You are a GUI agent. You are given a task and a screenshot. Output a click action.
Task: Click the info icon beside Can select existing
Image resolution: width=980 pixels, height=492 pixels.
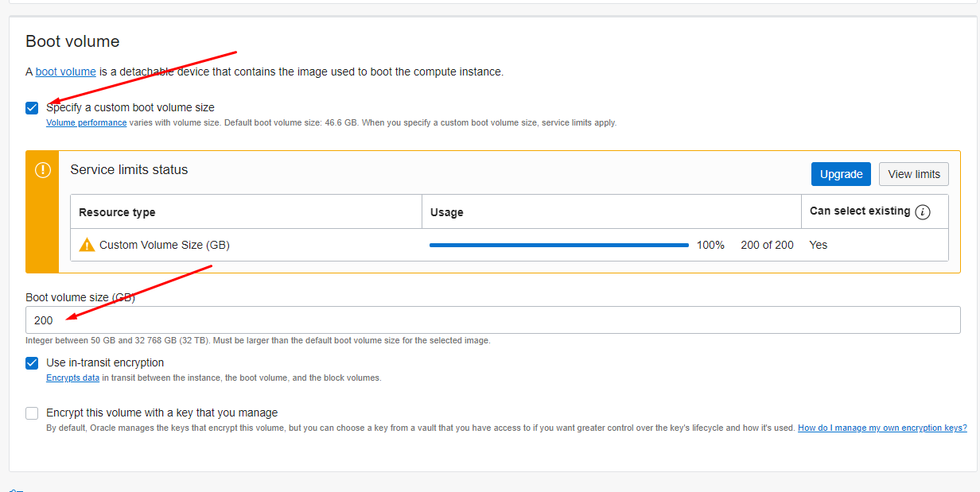923,212
